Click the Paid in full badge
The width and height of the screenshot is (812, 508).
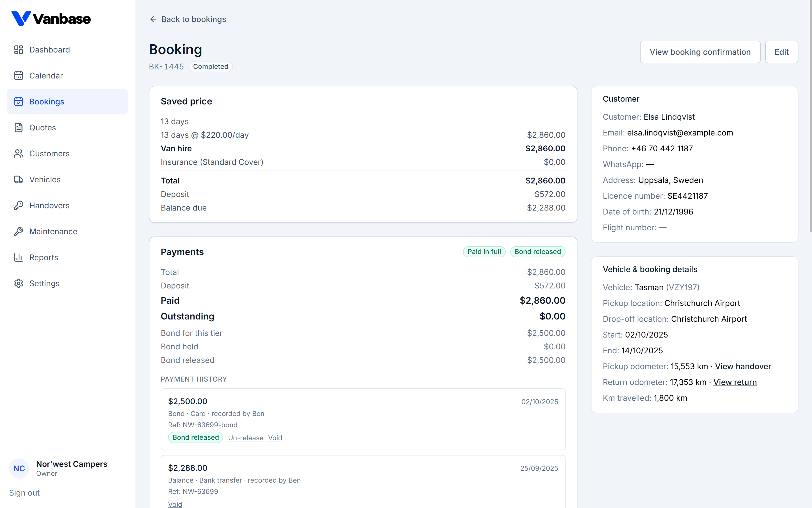[x=484, y=252]
